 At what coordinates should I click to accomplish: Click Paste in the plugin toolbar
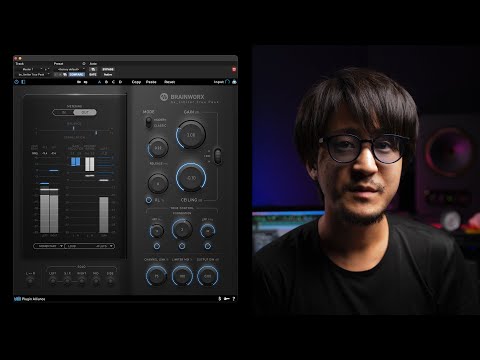151,82
